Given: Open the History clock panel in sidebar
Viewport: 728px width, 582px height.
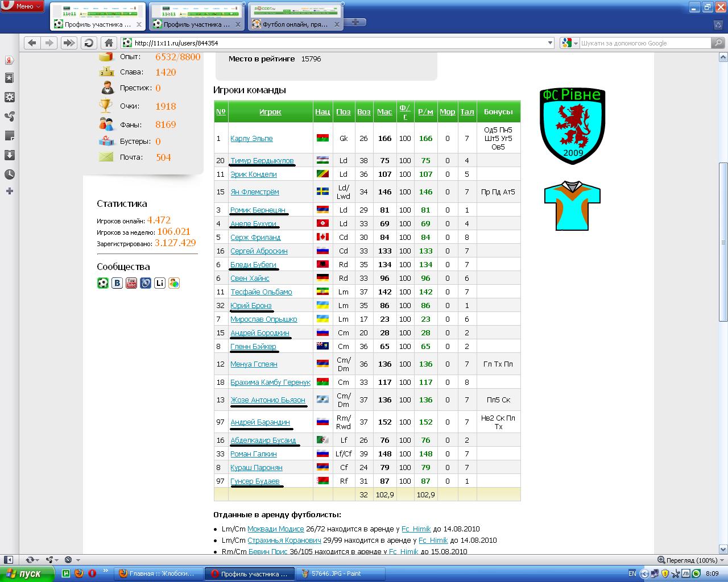Looking at the screenshot, I should click(x=9, y=174).
